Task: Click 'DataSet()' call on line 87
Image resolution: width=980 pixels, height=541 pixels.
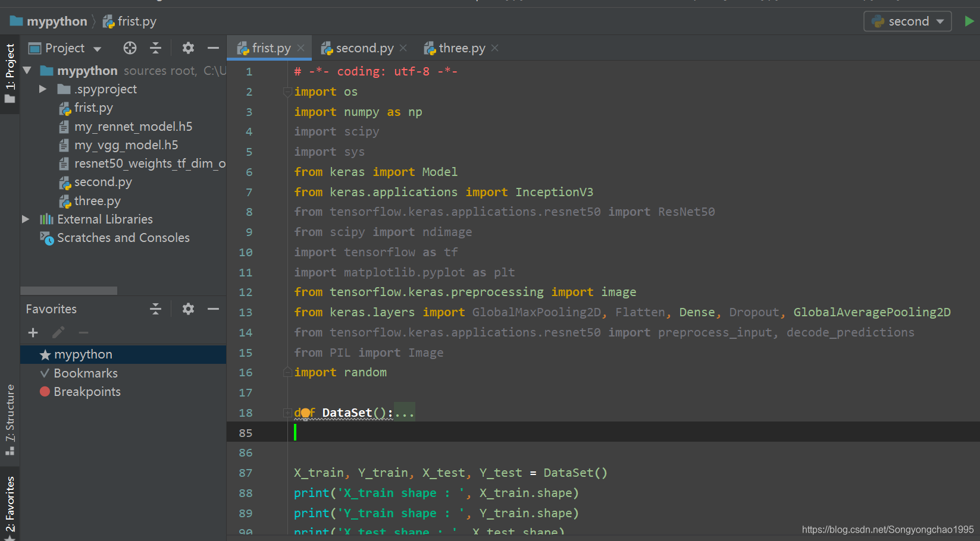Action: coord(575,473)
